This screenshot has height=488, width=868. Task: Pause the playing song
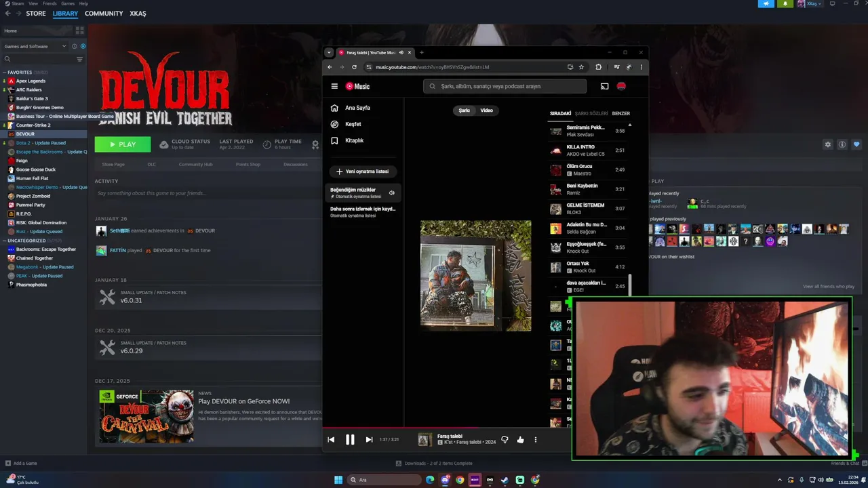[350, 440]
